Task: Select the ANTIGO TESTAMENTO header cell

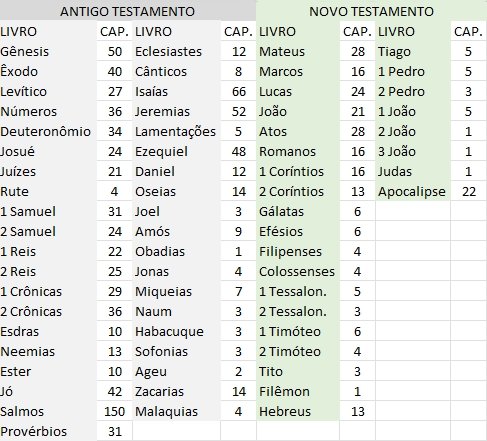Action: (128, 11)
